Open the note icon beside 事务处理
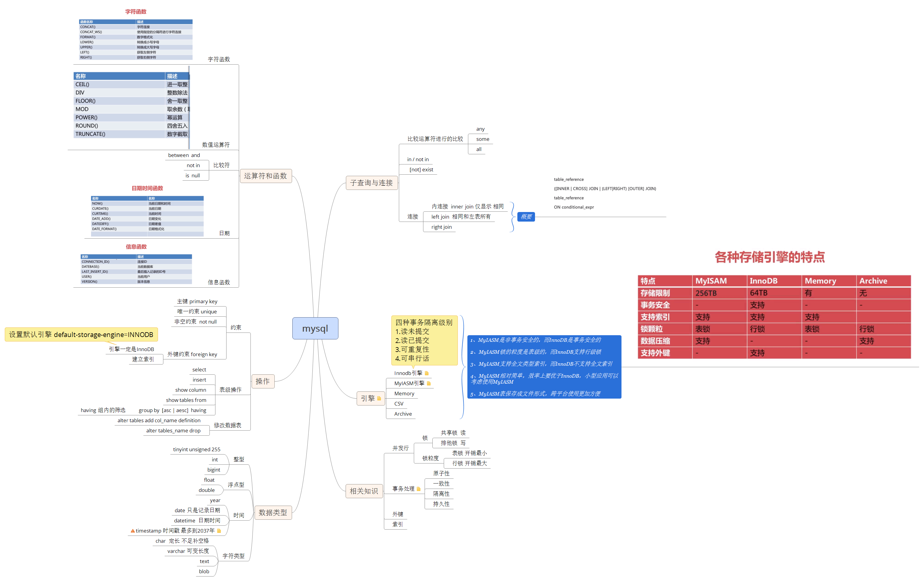The height and width of the screenshot is (581, 924). click(418, 489)
